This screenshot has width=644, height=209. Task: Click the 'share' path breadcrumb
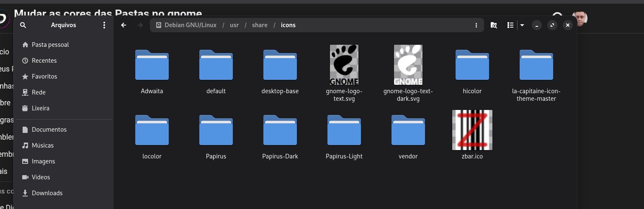point(260,25)
